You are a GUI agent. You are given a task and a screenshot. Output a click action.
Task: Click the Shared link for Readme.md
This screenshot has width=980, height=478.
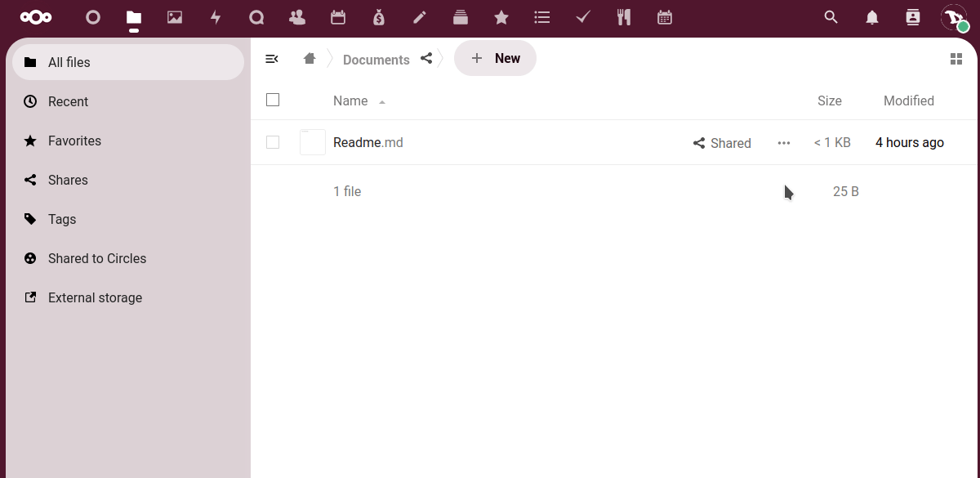(x=722, y=143)
